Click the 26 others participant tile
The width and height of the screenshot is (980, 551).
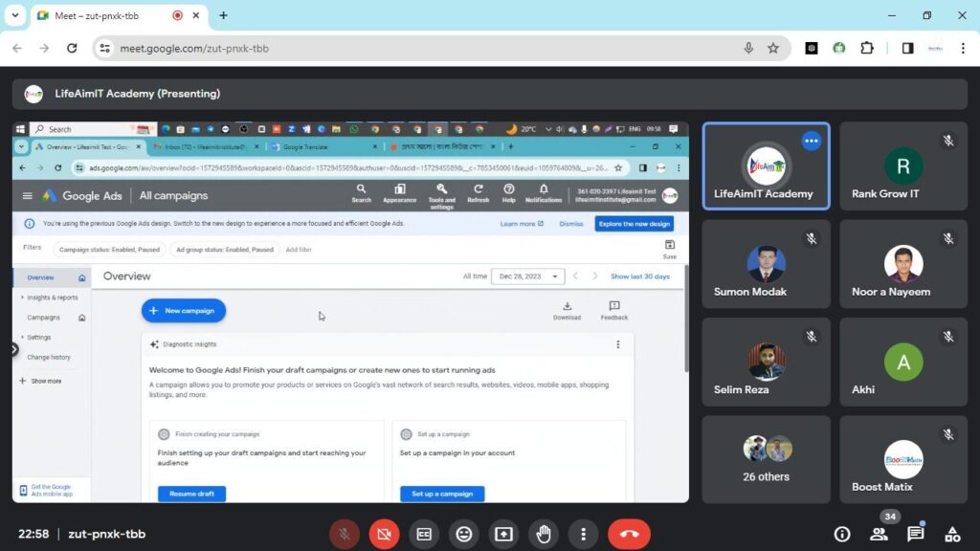tap(766, 459)
